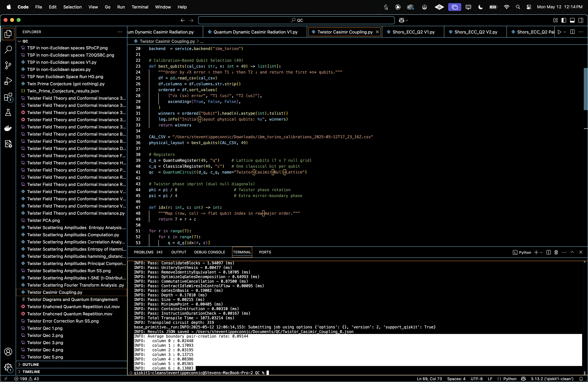This screenshot has width=588, height=382.
Task: Kill the terminal with trash icon
Action: coord(556,252)
